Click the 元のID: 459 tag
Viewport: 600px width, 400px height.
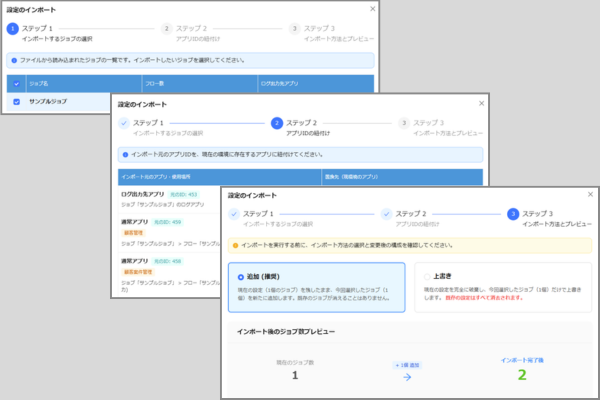pos(168,222)
